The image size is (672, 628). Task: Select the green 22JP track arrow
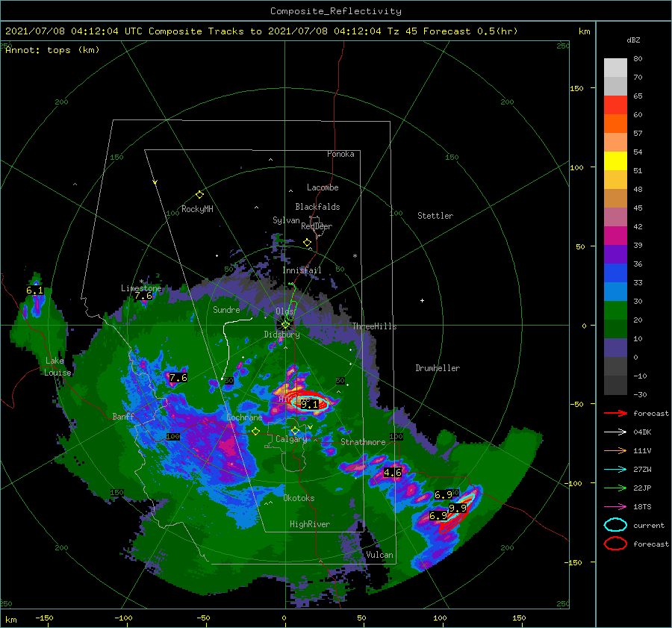(615, 488)
